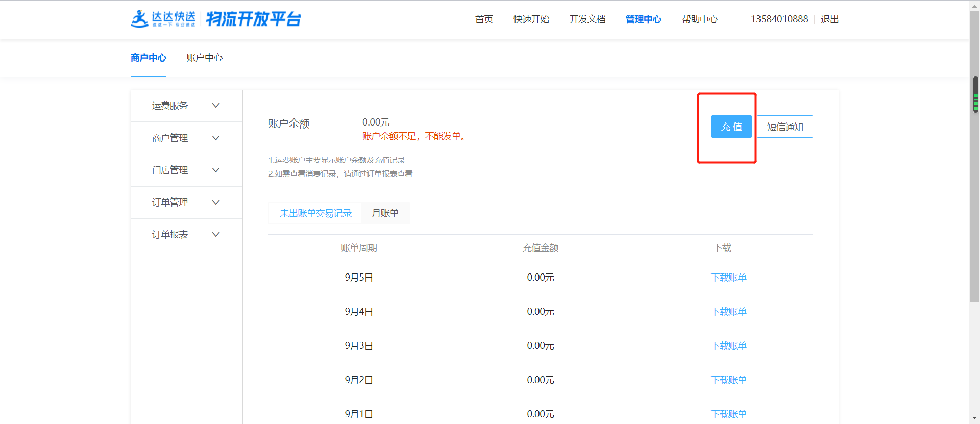Switch to 账户中心 sub-tab
980x424 pixels.
click(204, 58)
